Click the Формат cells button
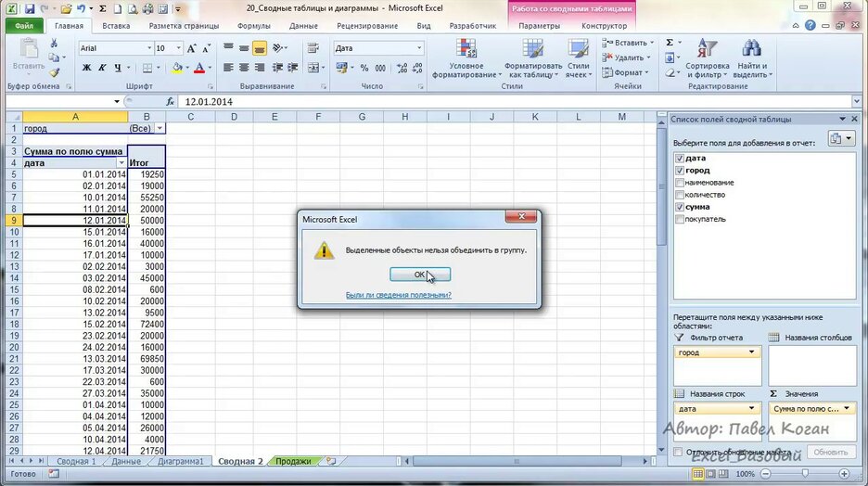Image resolution: width=868 pixels, height=486 pixels. [625, 72]
